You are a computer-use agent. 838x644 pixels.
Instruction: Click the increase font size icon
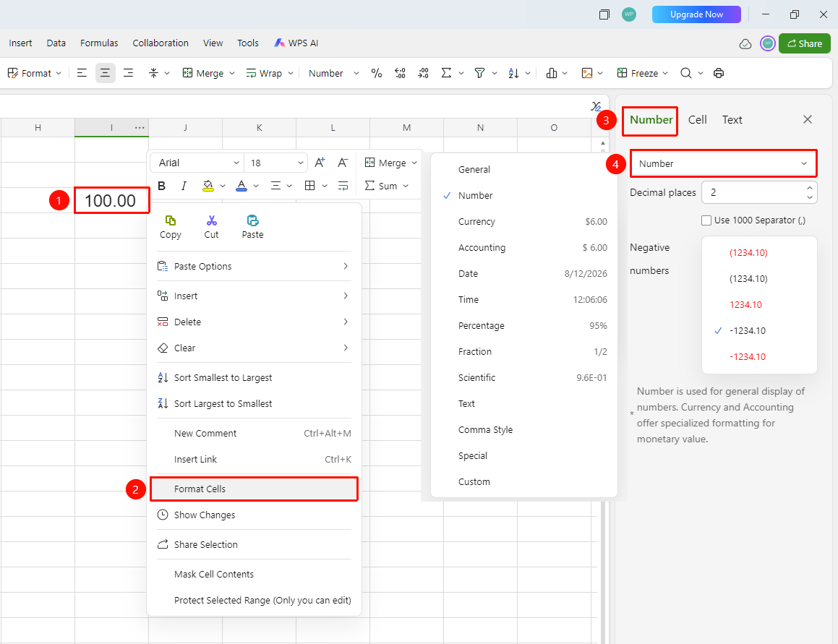click(320, 163)
